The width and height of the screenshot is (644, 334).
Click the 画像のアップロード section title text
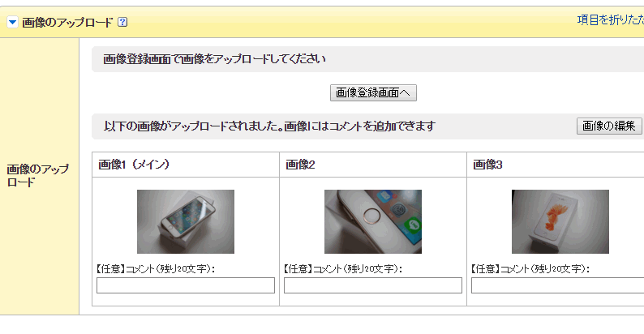[67, 22]
